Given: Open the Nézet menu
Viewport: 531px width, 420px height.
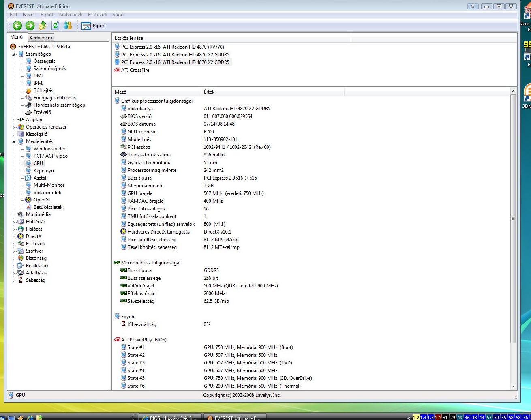Looking at the screenshot, I should pyautogui.click(x=29, y=15).
